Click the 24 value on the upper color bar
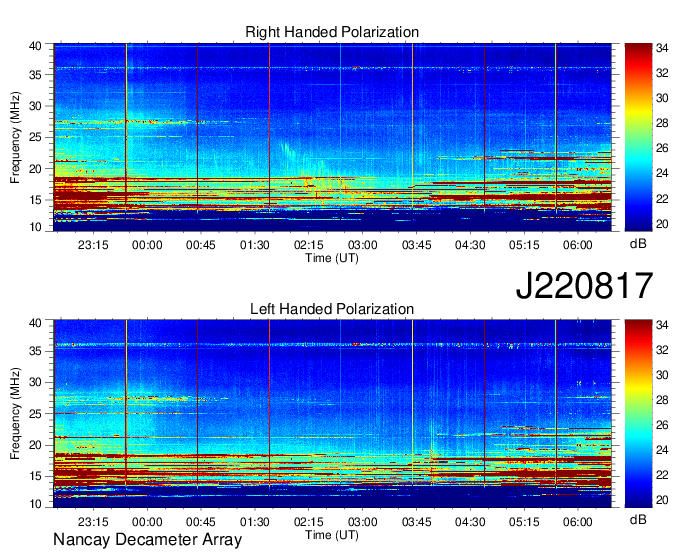This screenshot has height=552, width=680. 662,173
